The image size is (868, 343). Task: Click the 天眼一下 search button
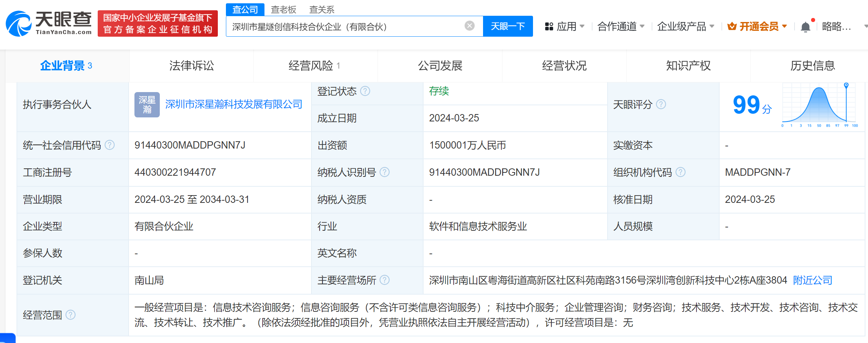[508, 26]
